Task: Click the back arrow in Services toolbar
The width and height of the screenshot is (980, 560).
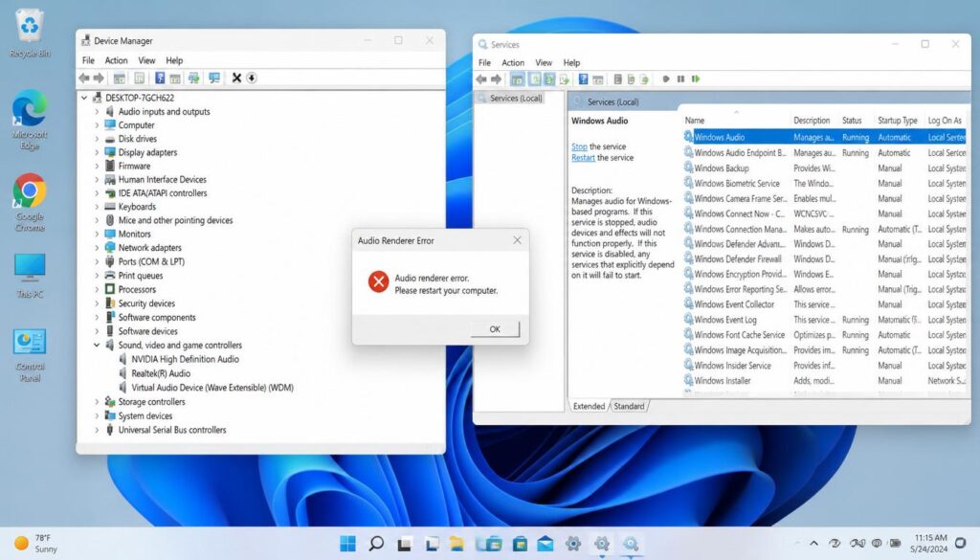Action: tap(481, 78)
